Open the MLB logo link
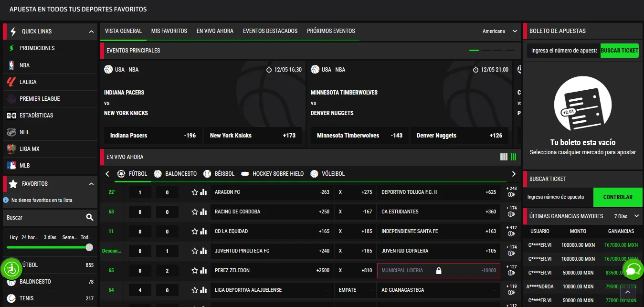 [11, 166]
